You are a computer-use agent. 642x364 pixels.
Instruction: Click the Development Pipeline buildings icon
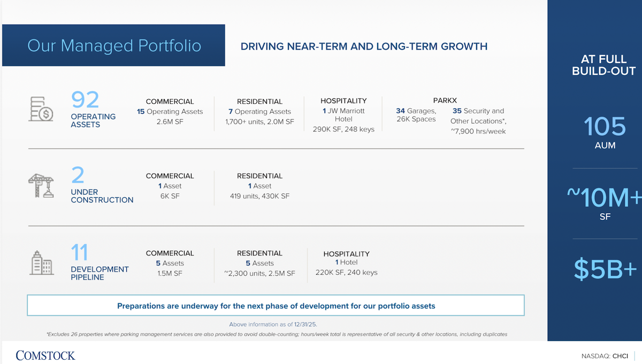(41, 263)
